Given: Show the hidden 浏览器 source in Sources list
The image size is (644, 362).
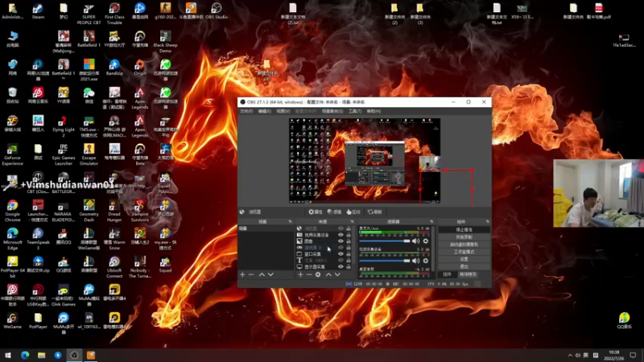Looking at the screenshot, I should [x=341, y=228].
